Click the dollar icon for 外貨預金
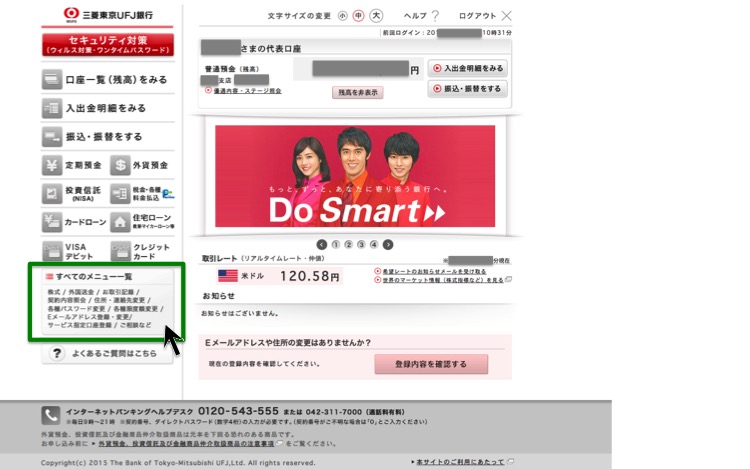This screenshot has width=750, height=469. pos(120,165)
